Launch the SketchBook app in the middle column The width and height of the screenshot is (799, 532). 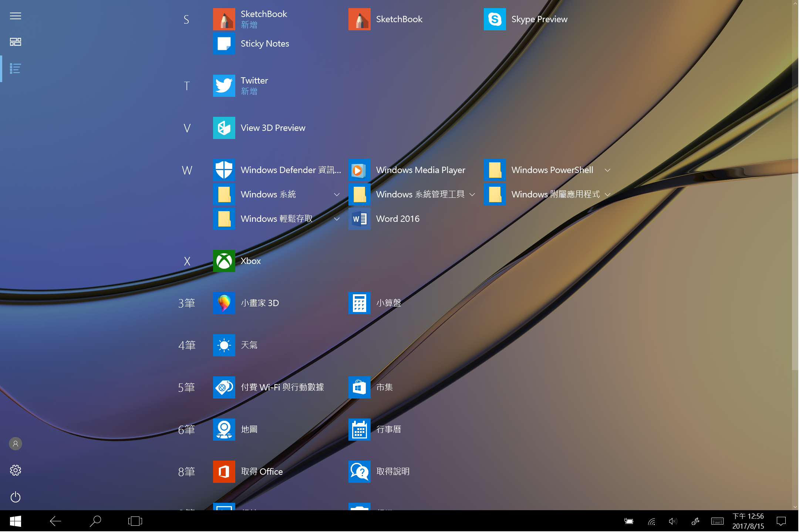tap(412, 19)
